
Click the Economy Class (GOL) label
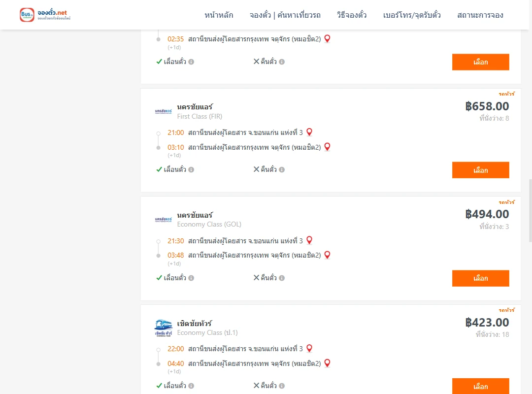pos(209,224)
